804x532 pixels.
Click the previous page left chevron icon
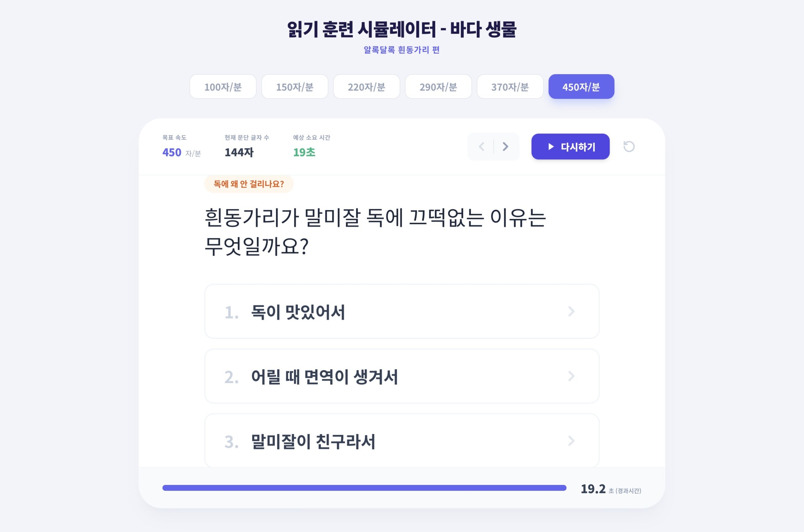481,147
